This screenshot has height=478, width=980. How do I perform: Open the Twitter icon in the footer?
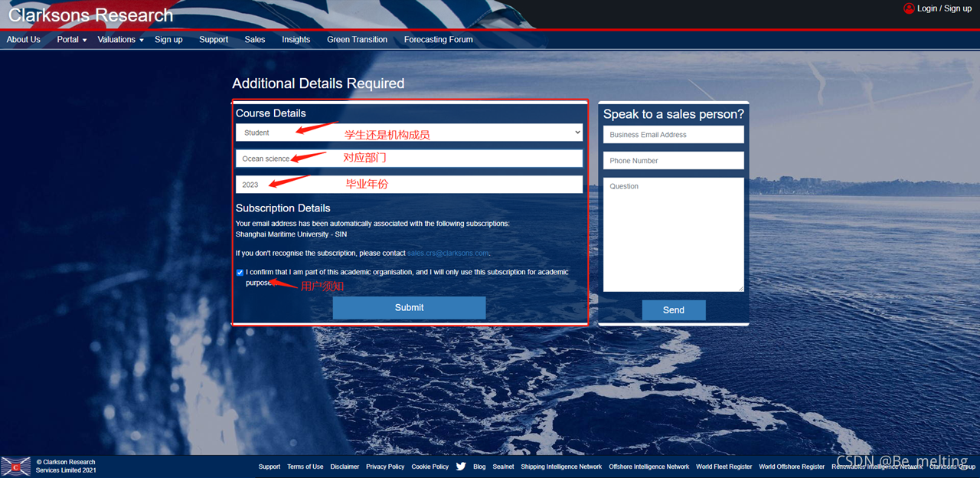[x=461, y=466]
